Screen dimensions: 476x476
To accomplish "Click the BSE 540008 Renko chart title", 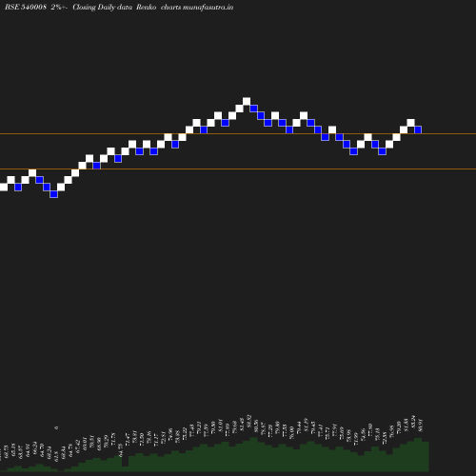I will point(119,7).
